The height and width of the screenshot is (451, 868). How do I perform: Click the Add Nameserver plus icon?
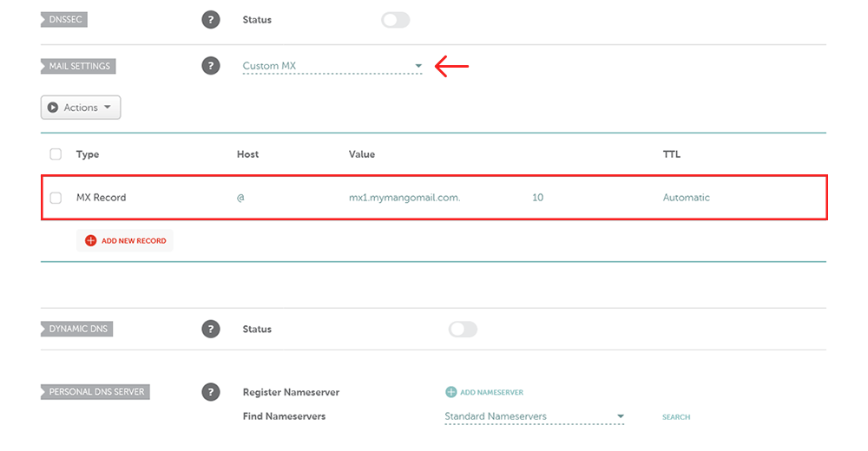pos(451,392)
